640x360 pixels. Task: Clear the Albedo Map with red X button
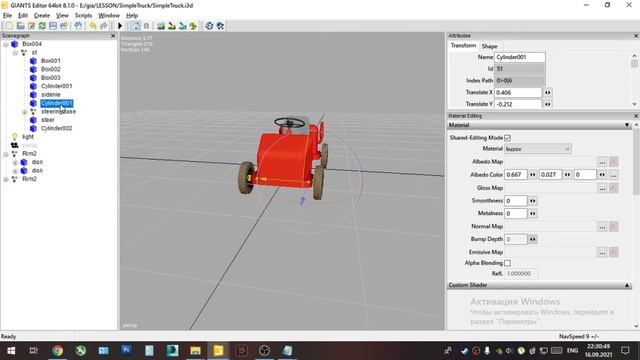coord(613,162)
